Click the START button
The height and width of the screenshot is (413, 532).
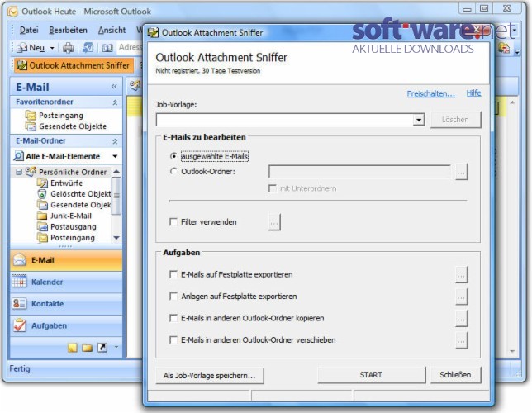(x=371, y=375)
